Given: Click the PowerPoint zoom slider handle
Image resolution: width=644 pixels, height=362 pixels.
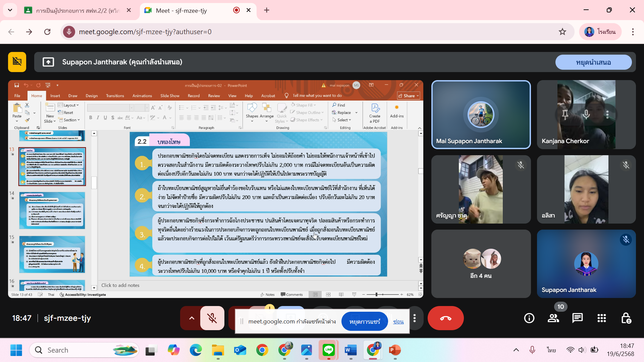Looking at the screenshot, I should click(376, 295).
